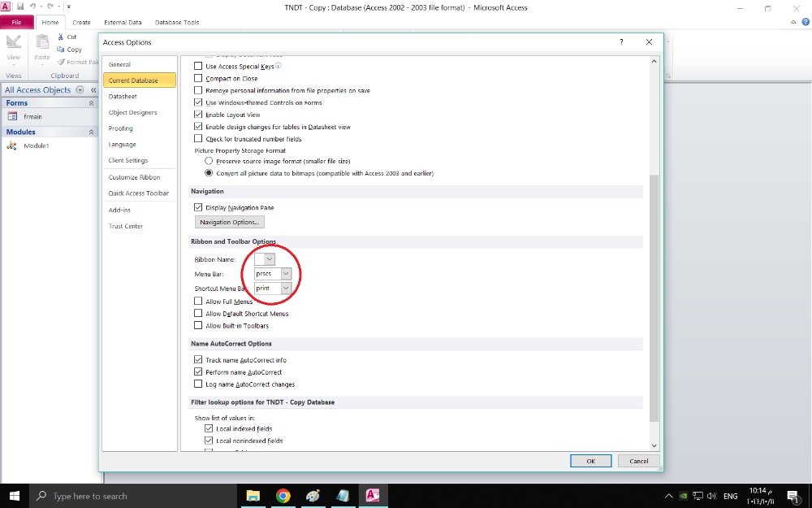Screen dimensions: 812x508
Task: Open All Access Objects dropdown arrow
Action: (x=80, y=89)
